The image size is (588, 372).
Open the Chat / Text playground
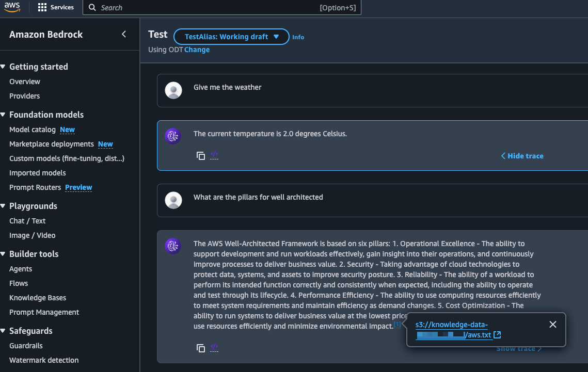point(27,221)
